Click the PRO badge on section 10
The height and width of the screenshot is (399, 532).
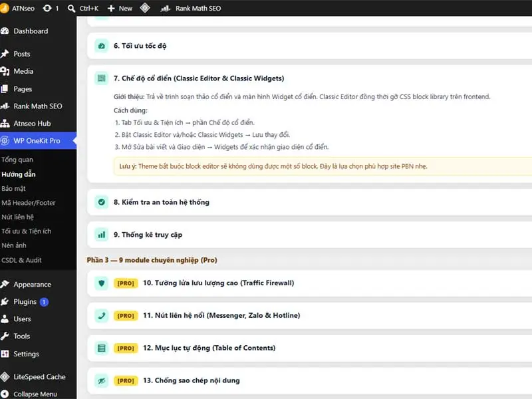coord(126,283)
